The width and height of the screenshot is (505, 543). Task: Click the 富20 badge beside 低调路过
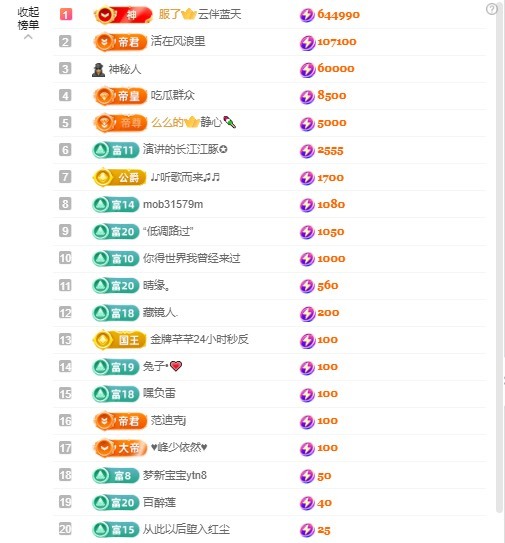coord(116,231)
